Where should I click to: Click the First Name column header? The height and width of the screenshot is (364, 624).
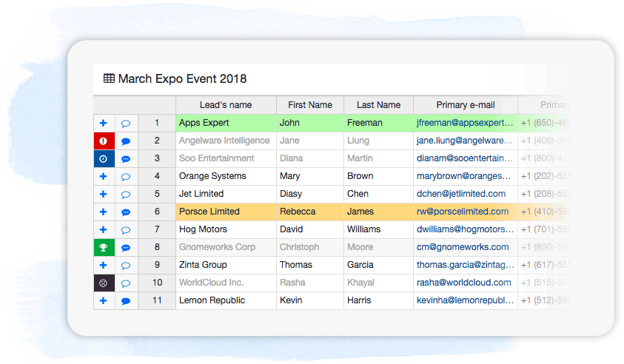310,105
